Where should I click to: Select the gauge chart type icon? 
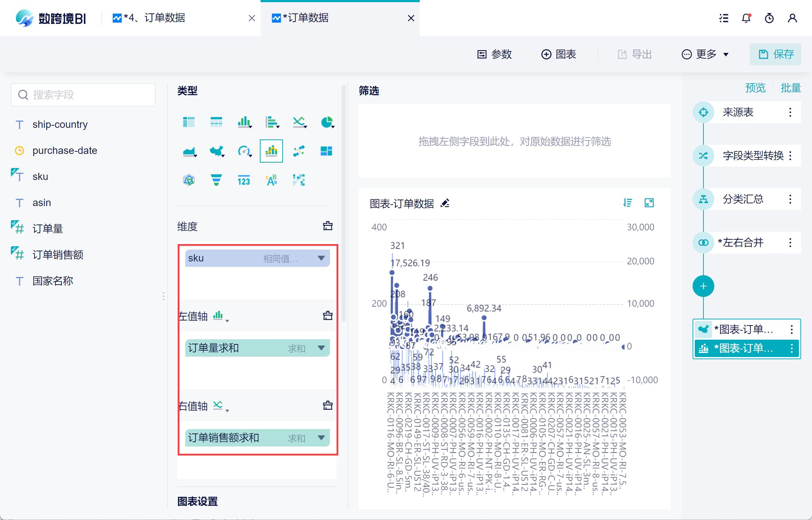[x=244, y=151]
